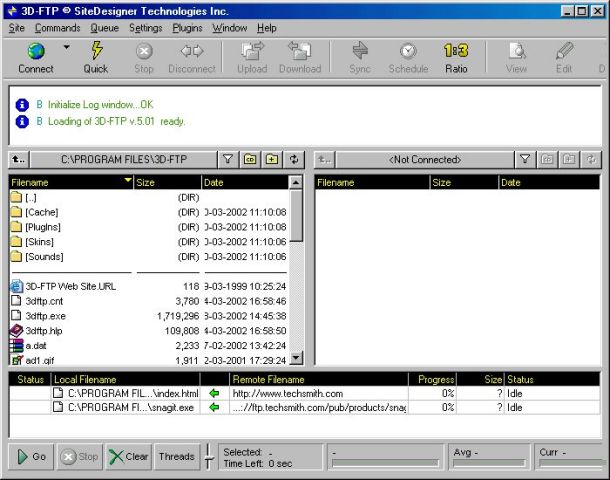Sort local files by Date column
Screen dimensions: 610x480
click(245, 182)
